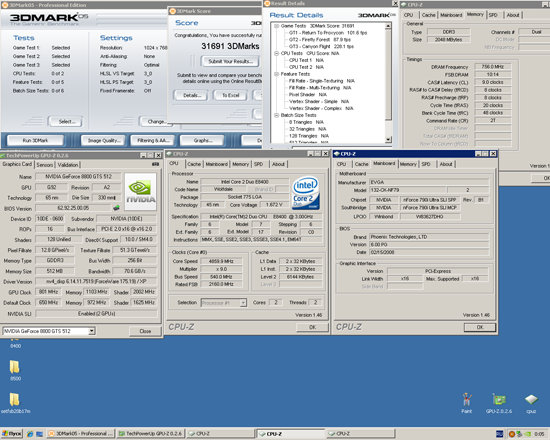Open the Processor #1 selection dropdown

[243, 302]
